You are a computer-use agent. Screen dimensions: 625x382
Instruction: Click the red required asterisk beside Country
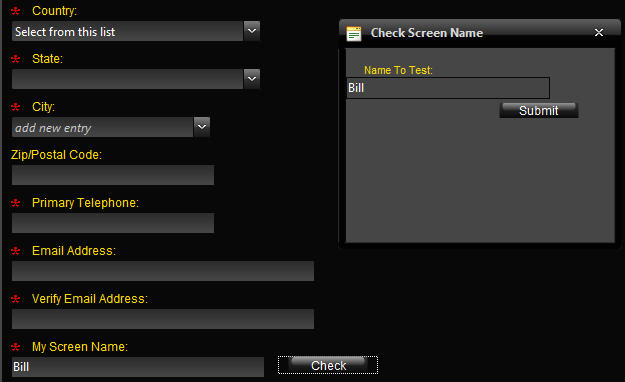click(x=16, y=11)
